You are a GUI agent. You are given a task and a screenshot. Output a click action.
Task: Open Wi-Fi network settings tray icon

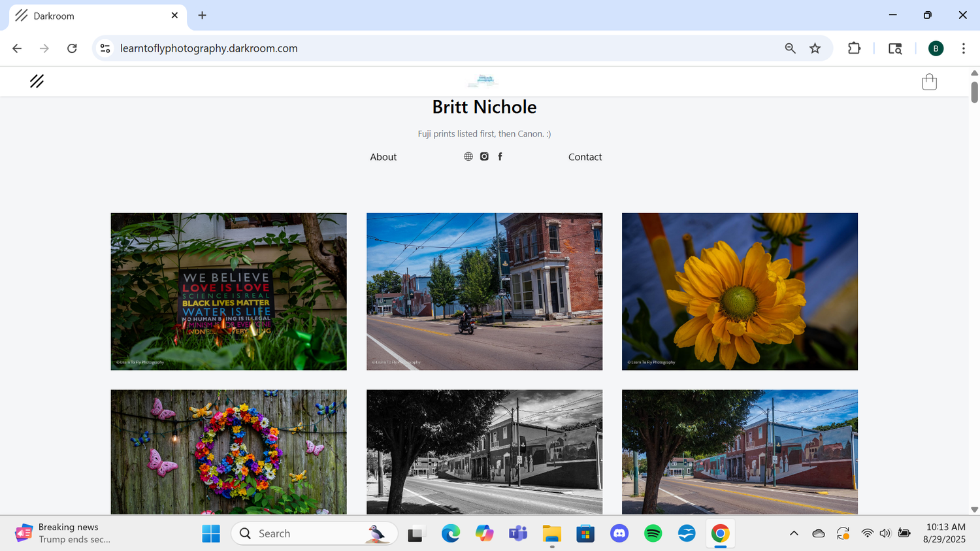tap(867, 533)
